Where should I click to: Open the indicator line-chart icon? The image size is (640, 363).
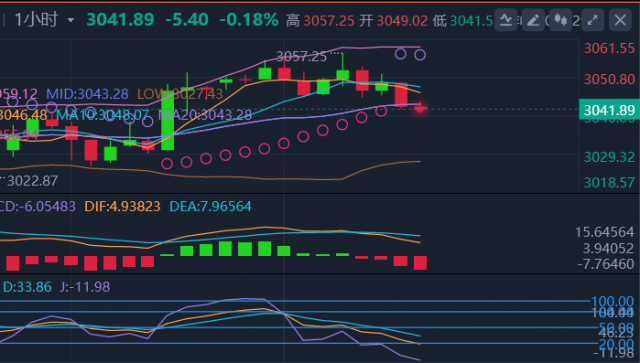coord(506,20)
